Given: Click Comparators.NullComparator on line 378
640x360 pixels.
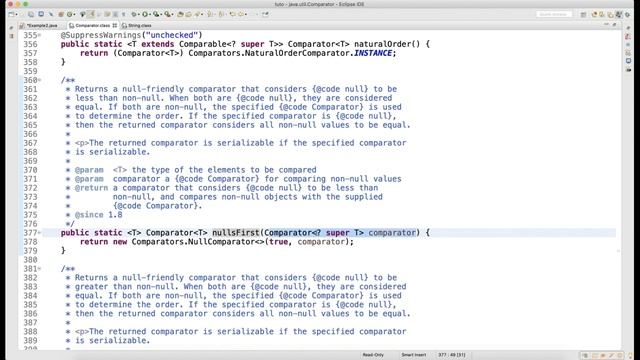Looking at the screenshot, I should [x=198, y=242].
